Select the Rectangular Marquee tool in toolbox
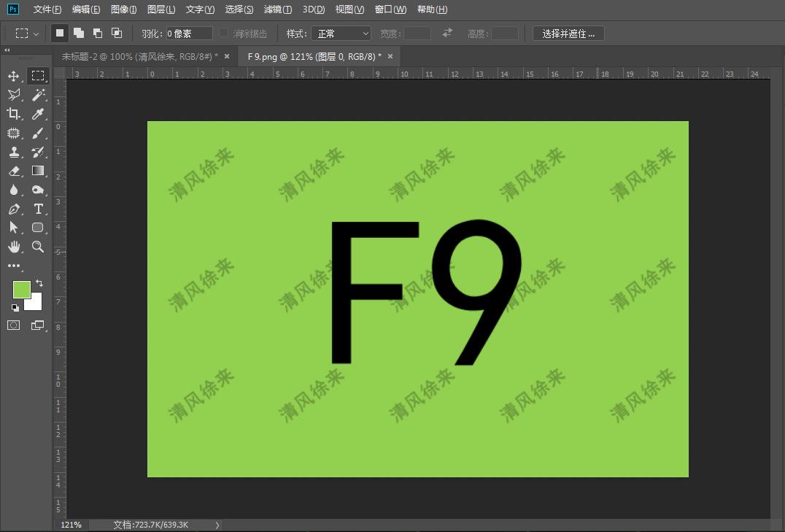 tap(38, 76)
